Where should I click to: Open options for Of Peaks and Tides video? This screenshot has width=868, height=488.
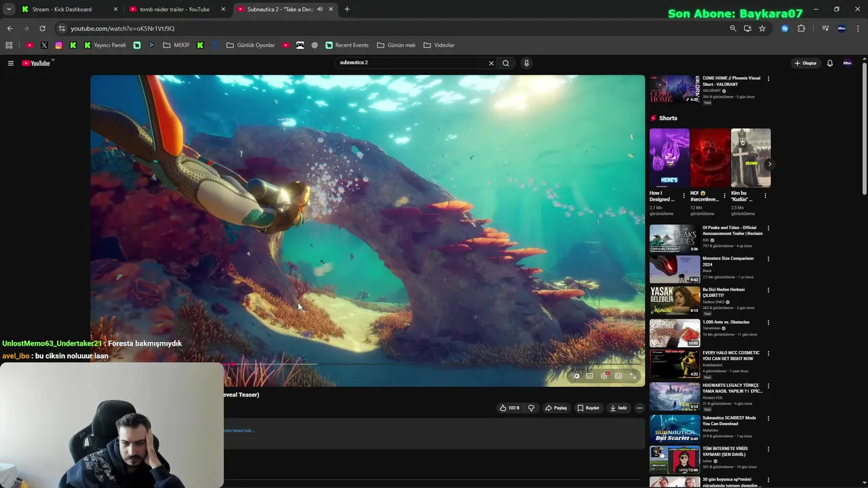pos(768,228)
